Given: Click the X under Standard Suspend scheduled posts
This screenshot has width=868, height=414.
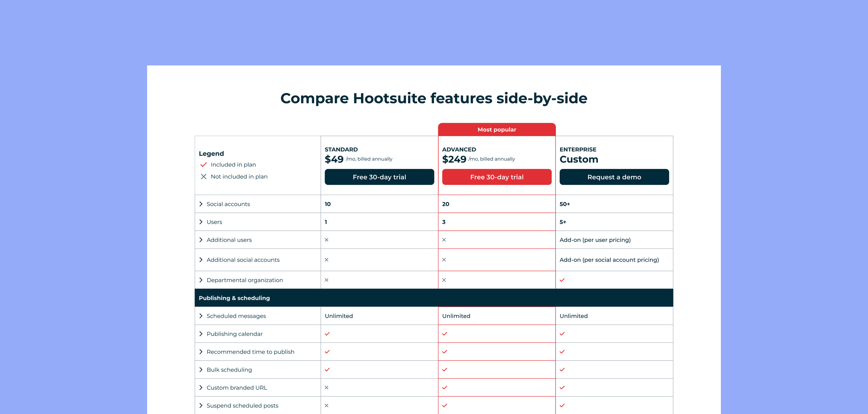Looking at the screenshot, I should tap(327, 405).
